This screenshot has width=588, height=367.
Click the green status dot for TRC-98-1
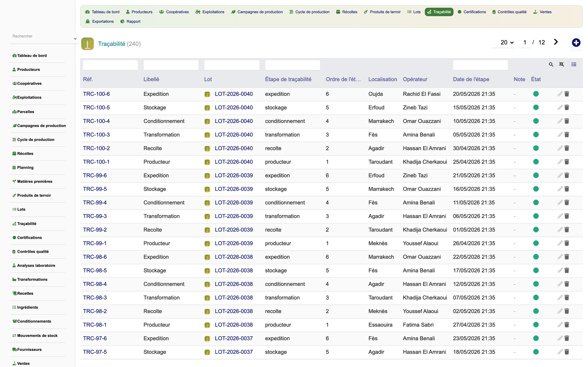point(536,325)
